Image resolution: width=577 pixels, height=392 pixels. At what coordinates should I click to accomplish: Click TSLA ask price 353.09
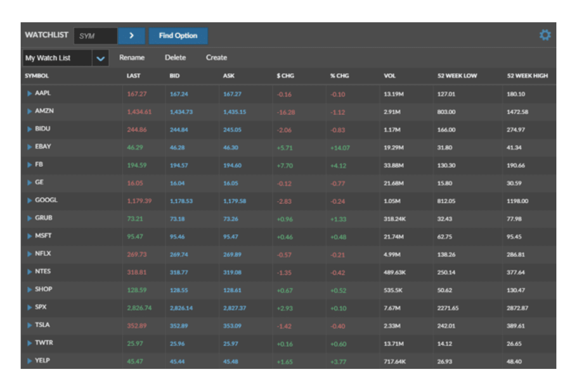[232, 326]
